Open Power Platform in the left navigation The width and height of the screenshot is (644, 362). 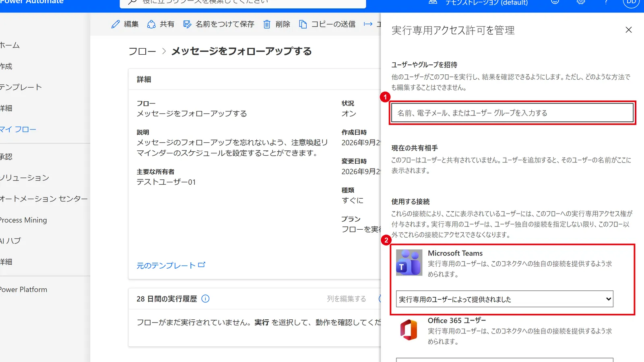pos(23,289)
